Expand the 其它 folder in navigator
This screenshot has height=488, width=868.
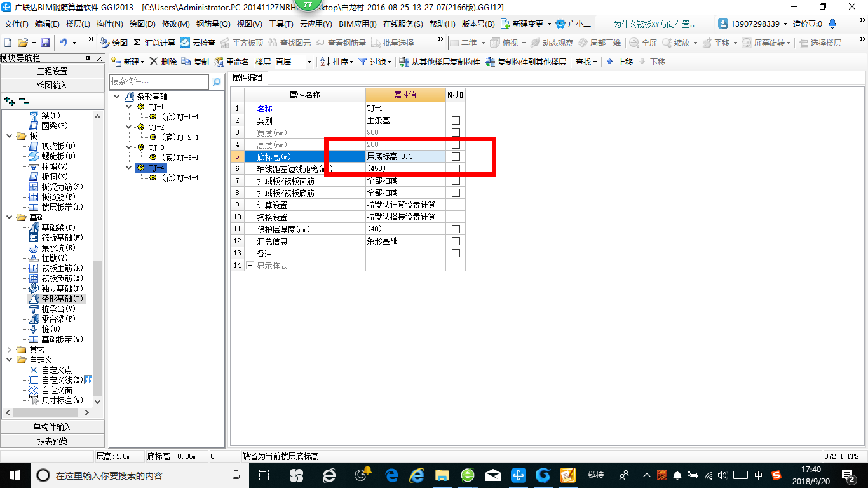9,349
